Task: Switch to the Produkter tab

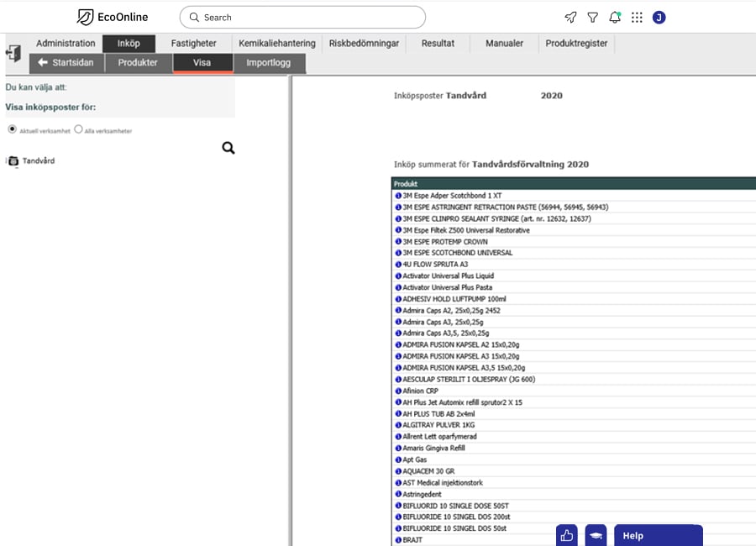Action: coord(138,63)
